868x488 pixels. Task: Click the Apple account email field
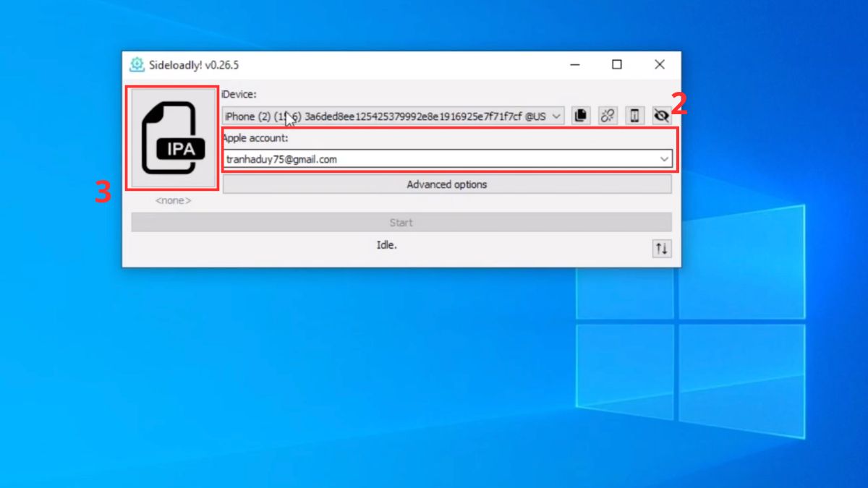(447, 159)
